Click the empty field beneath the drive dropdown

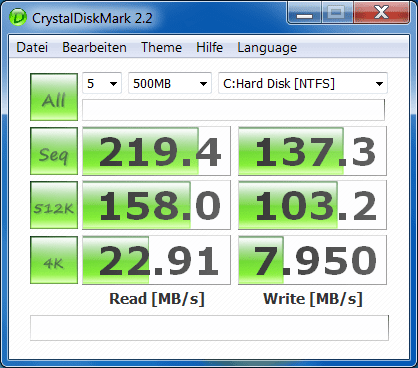[x=233, y=110]
